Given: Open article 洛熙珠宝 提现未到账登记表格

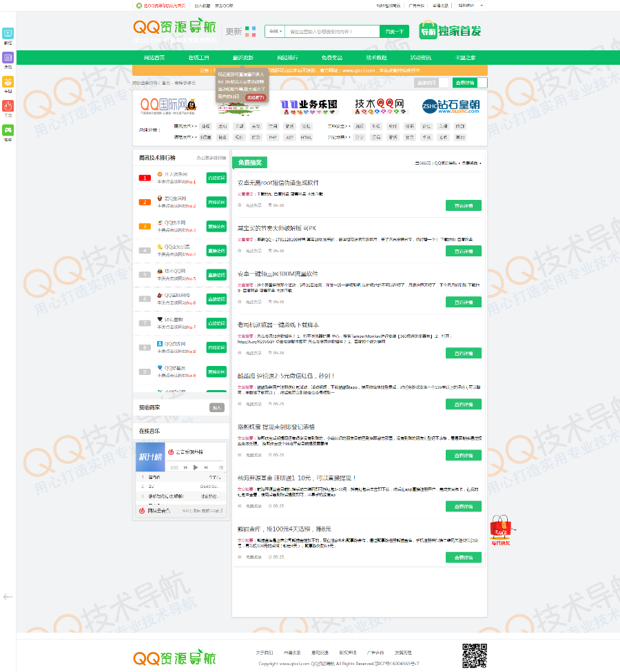Looking at the screenshot, I should click(276, 427).
